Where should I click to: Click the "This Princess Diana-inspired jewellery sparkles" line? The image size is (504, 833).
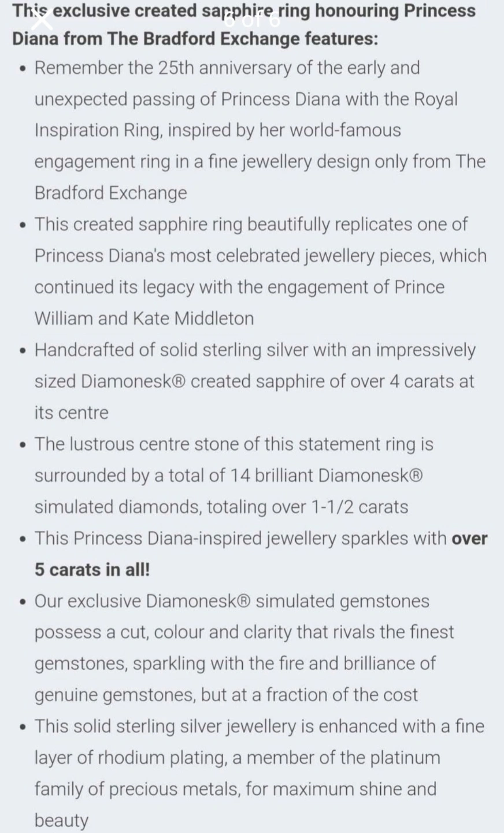240,538
